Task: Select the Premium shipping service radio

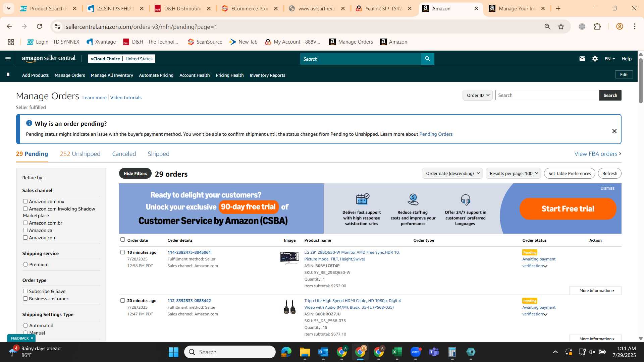Action: (25, 264)
